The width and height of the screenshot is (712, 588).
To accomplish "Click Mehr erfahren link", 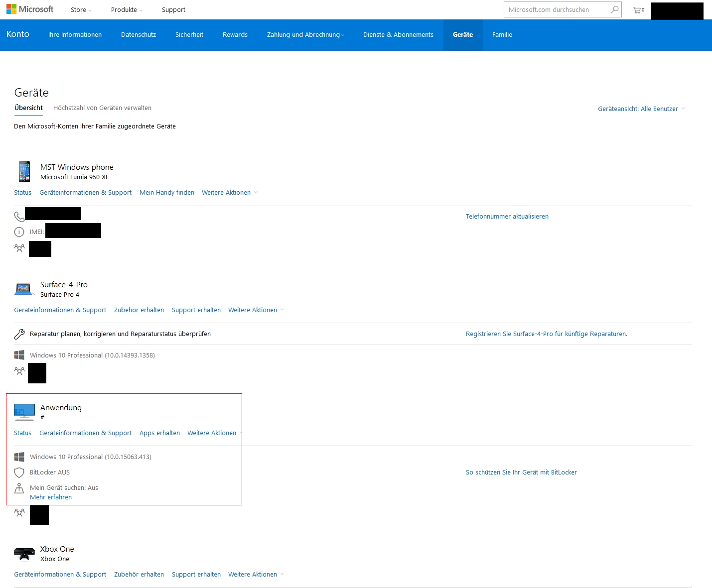I will (x=51, y=497).
